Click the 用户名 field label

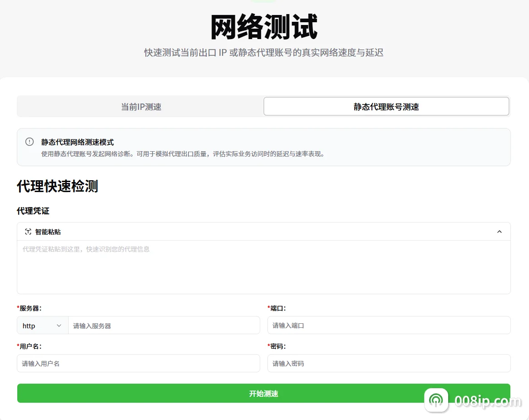click(x=30, y=346)
